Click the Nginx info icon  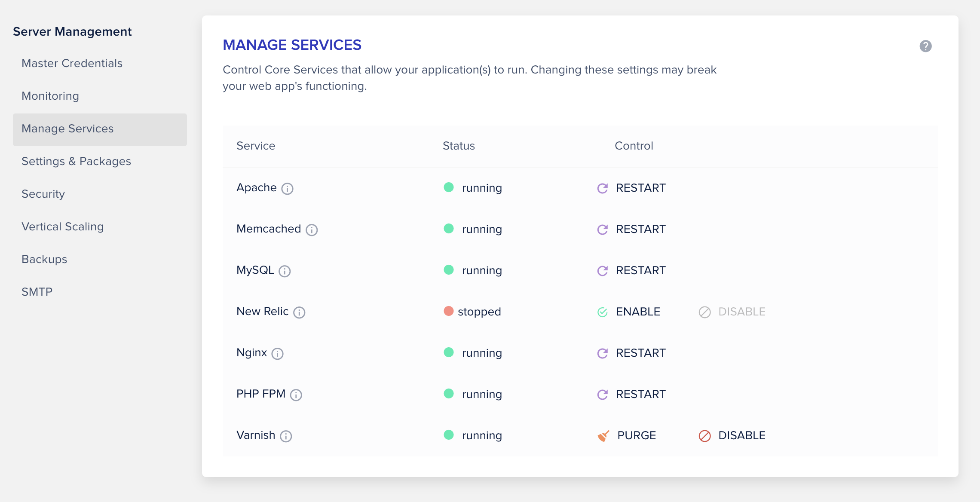click(278, 354)
